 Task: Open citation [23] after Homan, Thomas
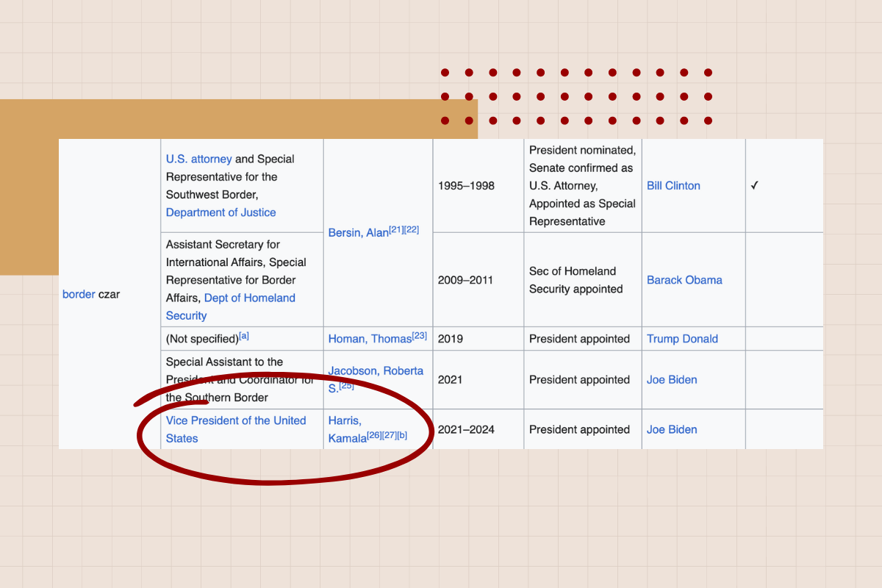click(419, 334)
